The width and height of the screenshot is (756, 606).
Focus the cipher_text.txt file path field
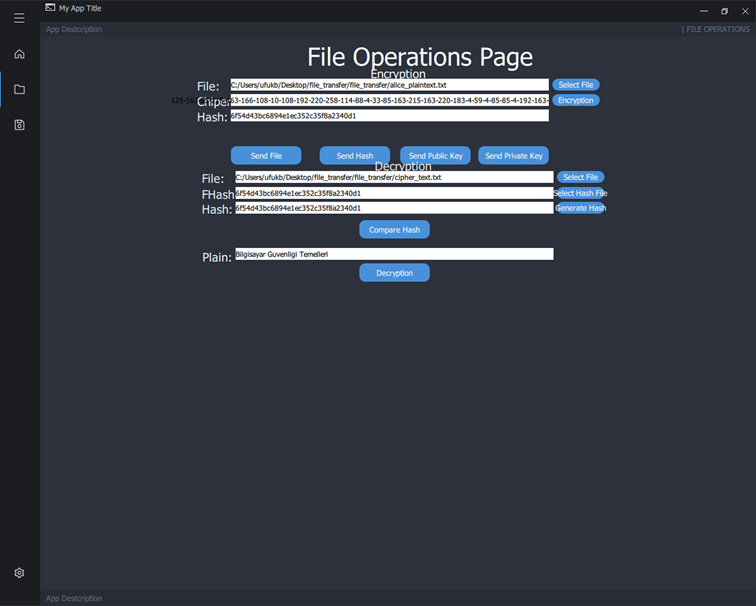[x=394, y=177]
